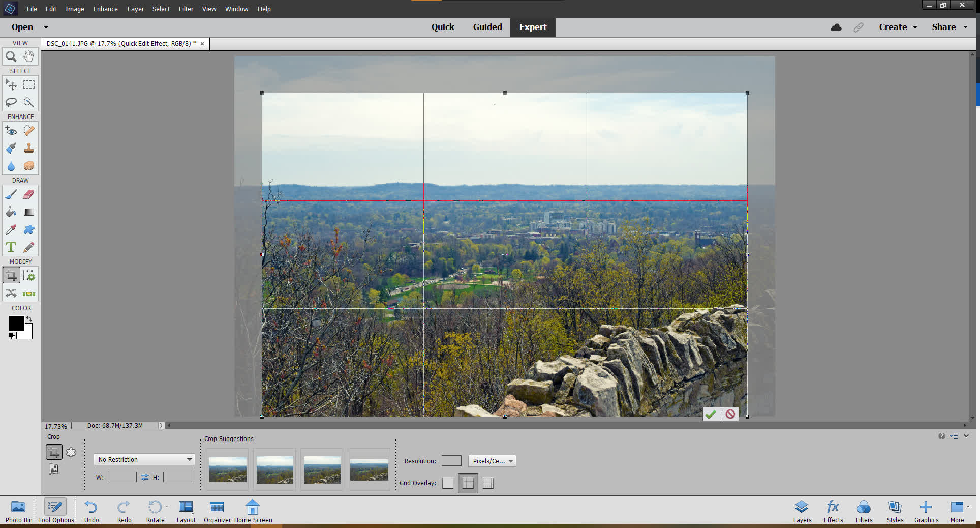Open the Enhance menu
Viewport: 980px width, 528px height.
[105, 9]
